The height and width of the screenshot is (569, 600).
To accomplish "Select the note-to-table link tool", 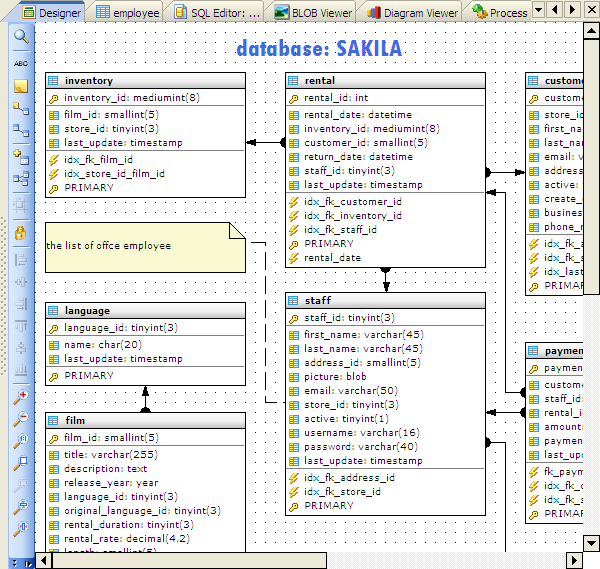I will pos(21,109).
